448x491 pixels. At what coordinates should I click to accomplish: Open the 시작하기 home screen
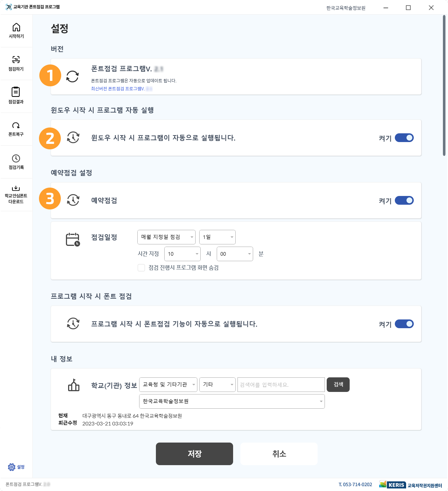pos(16,31)
